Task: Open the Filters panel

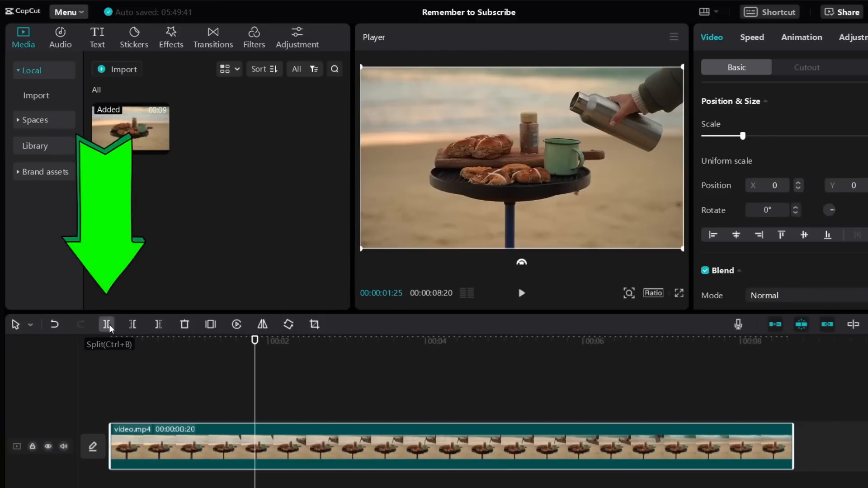Action: pyautogui.click(x=254, y=38)
